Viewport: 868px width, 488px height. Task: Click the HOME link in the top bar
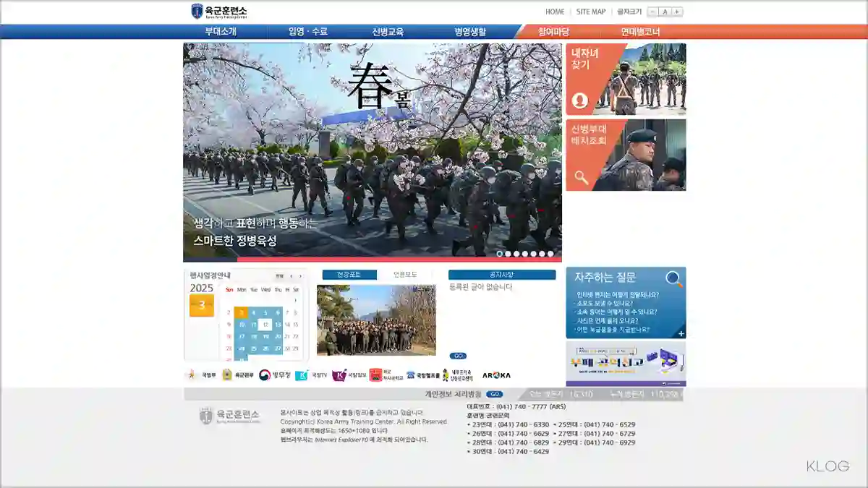(x=555, y=11)
